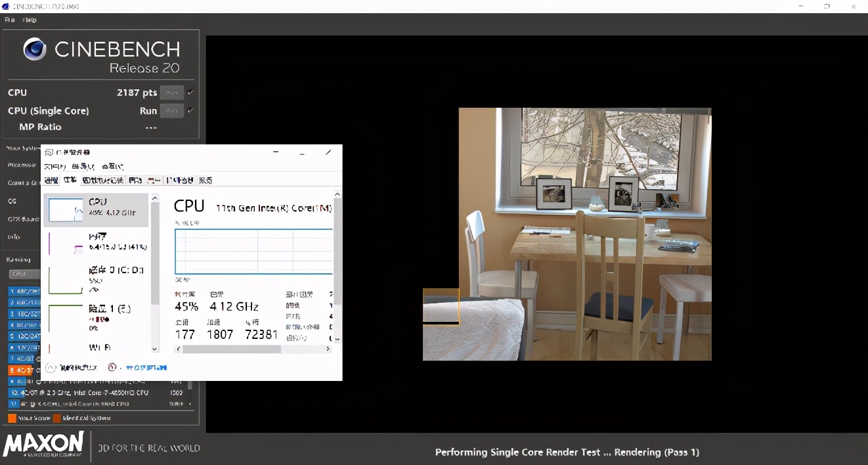
Task: Click the 1807 threads count
Action: point(220,334)
